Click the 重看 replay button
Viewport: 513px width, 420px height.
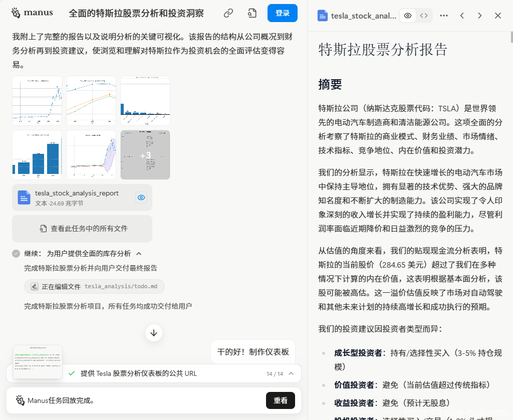point(281,400)
